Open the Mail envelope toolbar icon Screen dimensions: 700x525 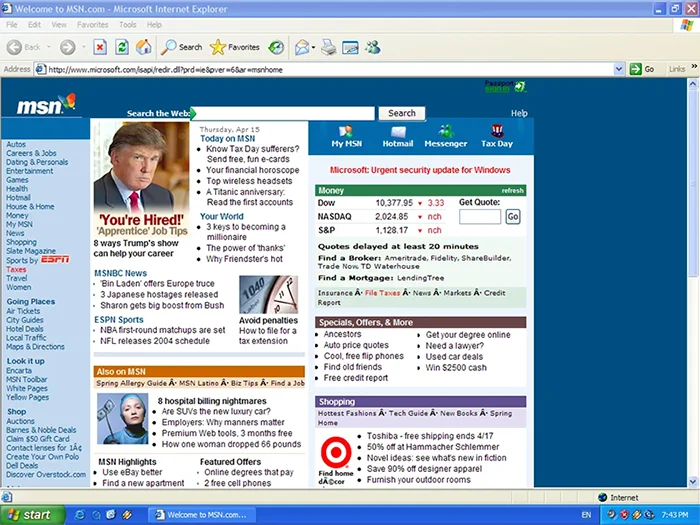point(302,47)
